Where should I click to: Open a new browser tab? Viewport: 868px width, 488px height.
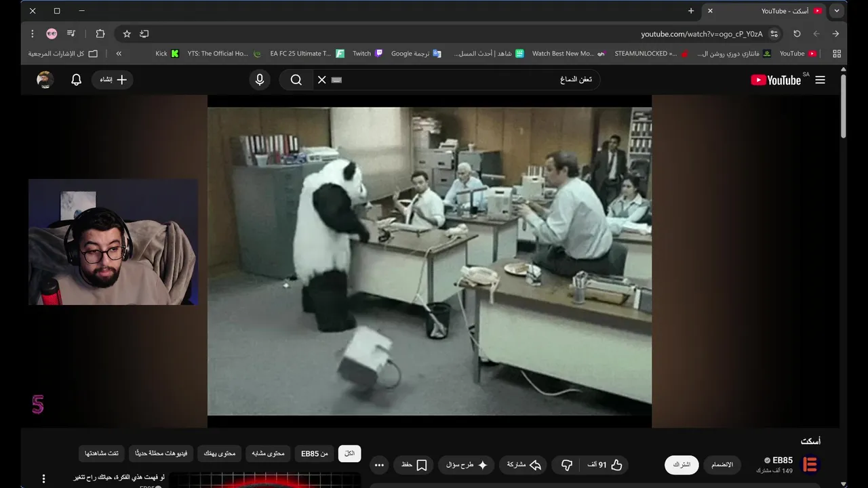(691, 11)
